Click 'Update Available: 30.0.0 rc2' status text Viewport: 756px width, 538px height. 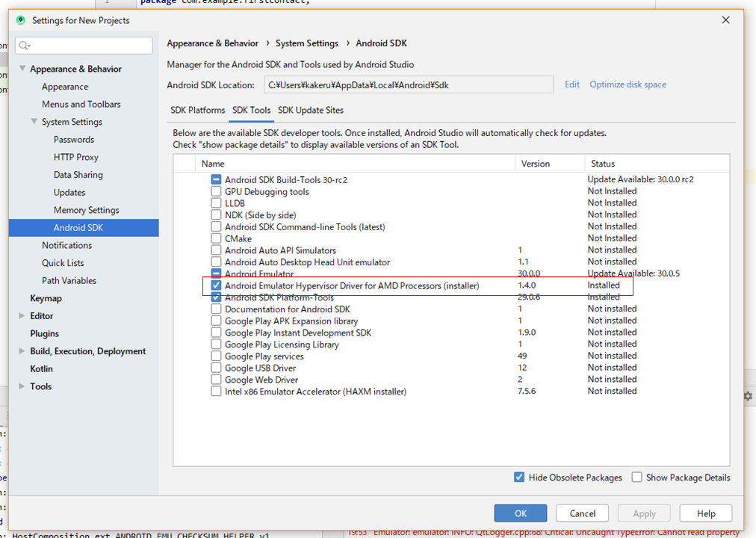[x=640, y=179]
